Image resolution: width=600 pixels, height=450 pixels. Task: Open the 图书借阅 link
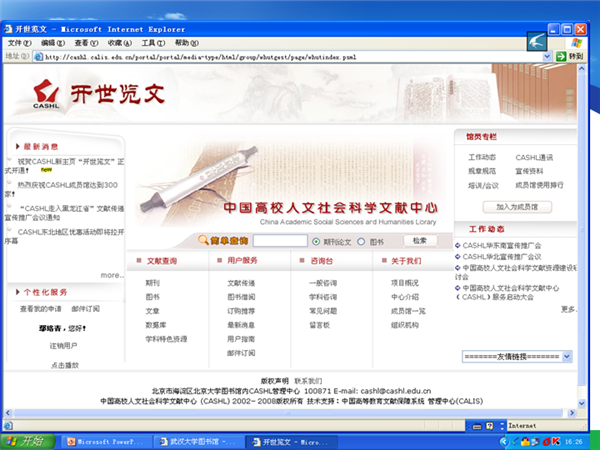pyautogui.click(x=241, y=297)
